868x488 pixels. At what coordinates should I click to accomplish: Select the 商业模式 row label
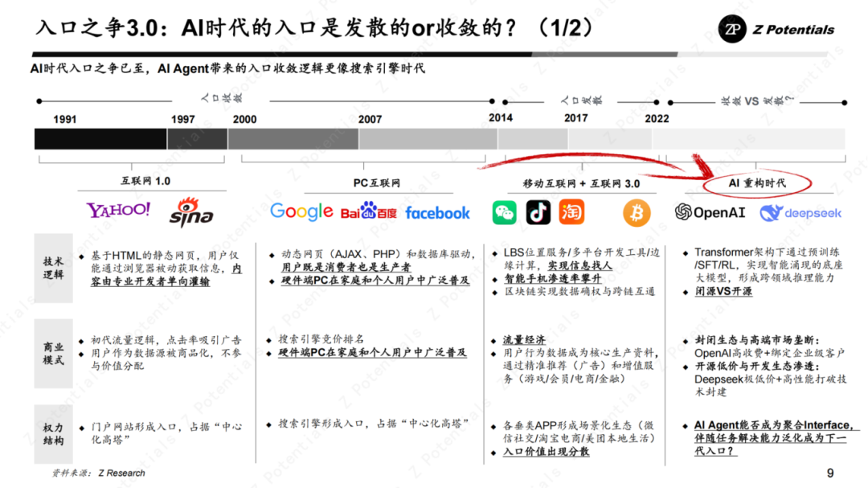click(53, 354)
